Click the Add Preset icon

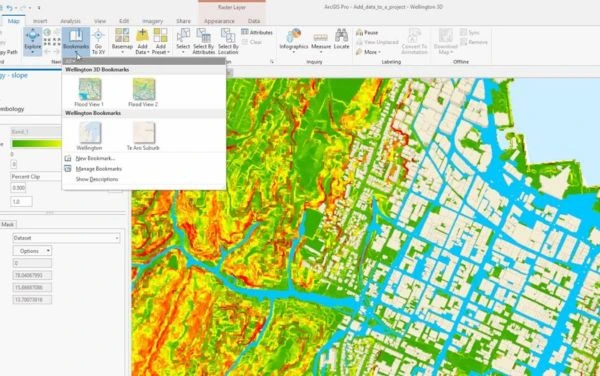click(160, 35)
